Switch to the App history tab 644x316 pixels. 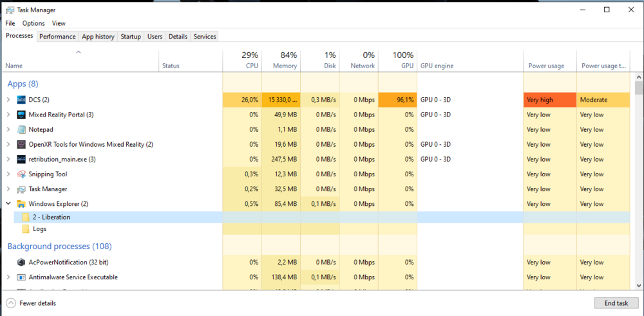[x=98, y=37]
